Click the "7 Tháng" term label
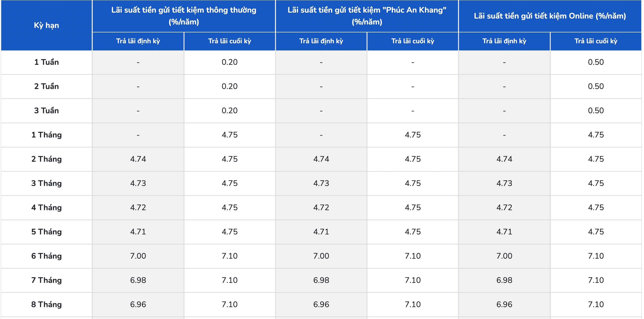Screen dimensions: 644x319 pos(46,280)
